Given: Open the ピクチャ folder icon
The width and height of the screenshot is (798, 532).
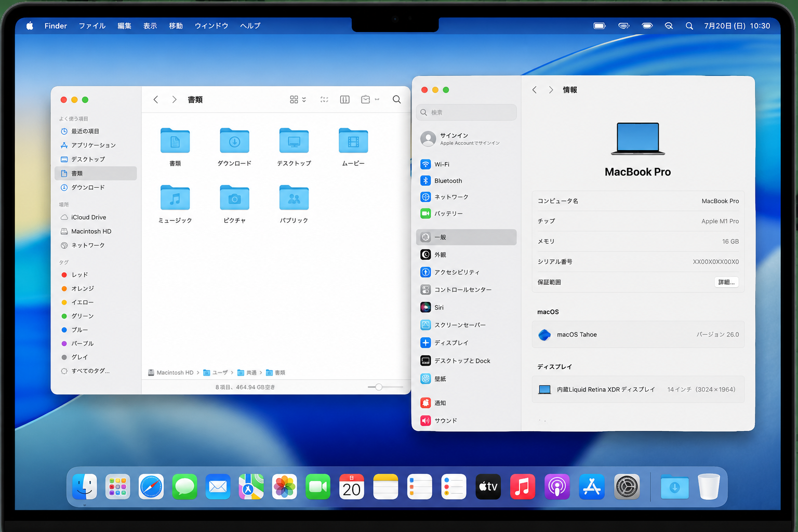Looking at the screenshot, I should click(234, 197).
